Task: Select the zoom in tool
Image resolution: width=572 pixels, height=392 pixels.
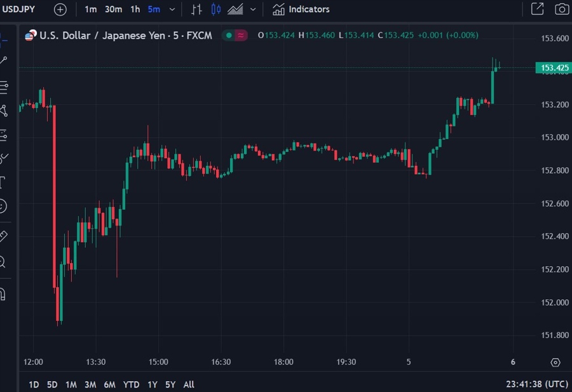Action: 3,262
